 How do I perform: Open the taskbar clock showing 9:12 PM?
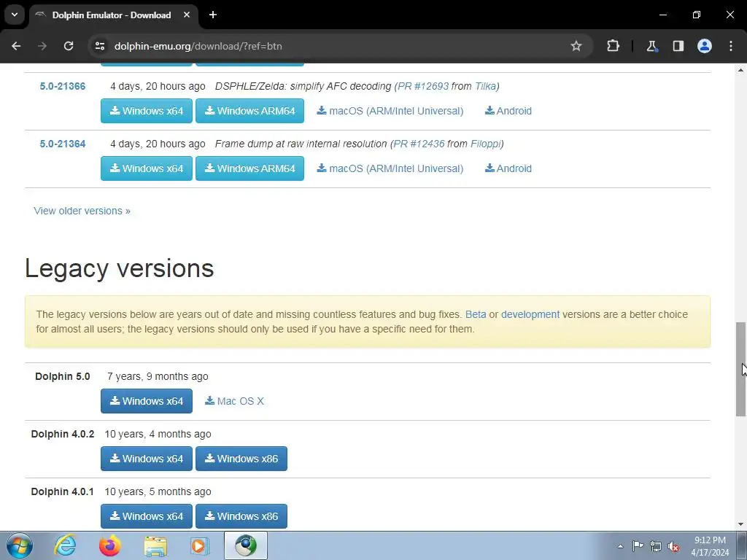pyautogui.click(x=710, y=546)
